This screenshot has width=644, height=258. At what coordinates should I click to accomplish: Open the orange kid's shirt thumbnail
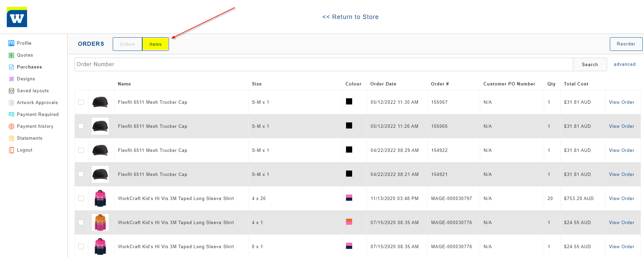(100, 222)
